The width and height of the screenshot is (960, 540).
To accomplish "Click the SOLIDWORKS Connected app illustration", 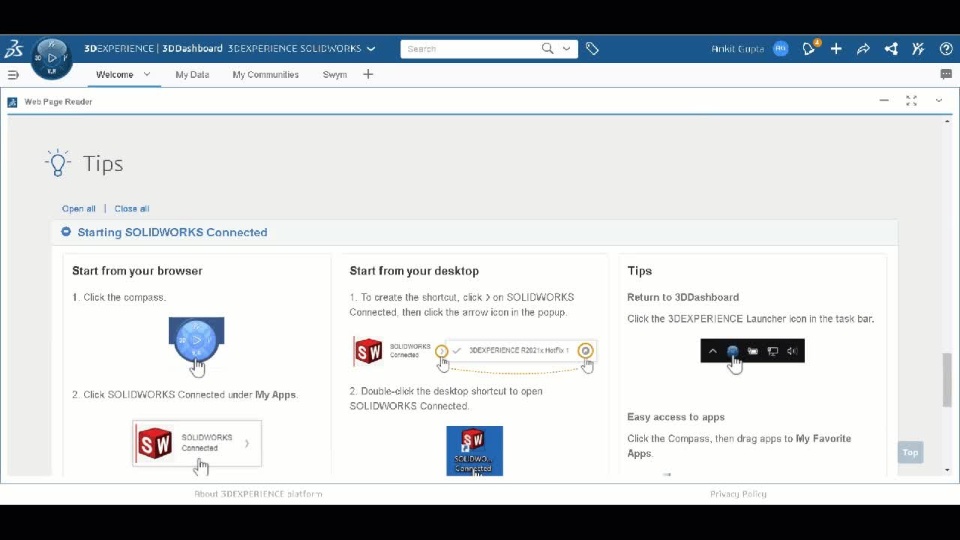I will click(x=197, y=443).
